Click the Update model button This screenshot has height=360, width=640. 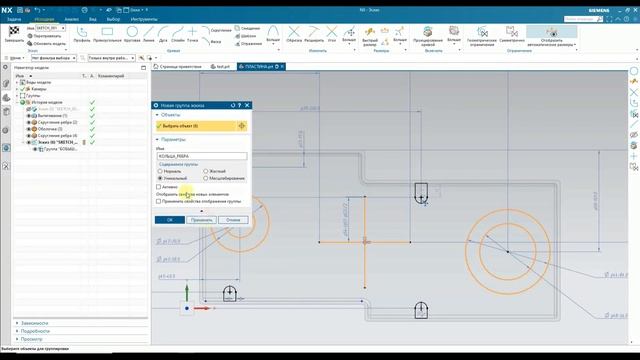[47, 43]
